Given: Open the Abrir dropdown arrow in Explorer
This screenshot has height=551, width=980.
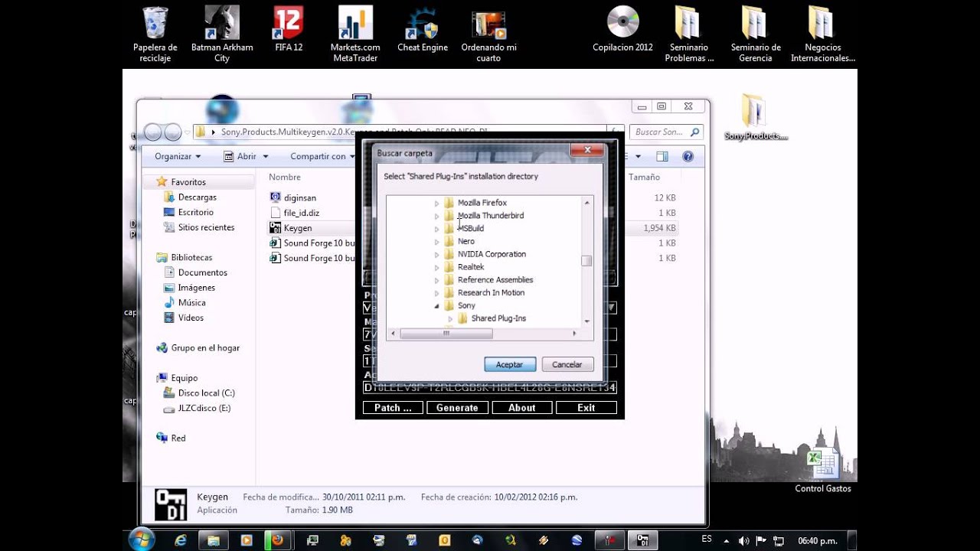Looking at the screenshot, I should pyautogui.click(x=266, y=156).
